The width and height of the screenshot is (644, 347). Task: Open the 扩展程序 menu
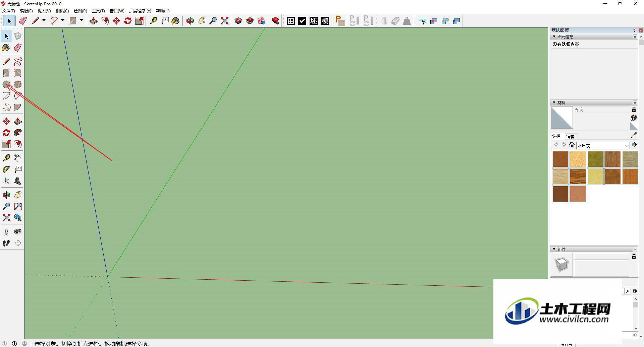[140, 11]
